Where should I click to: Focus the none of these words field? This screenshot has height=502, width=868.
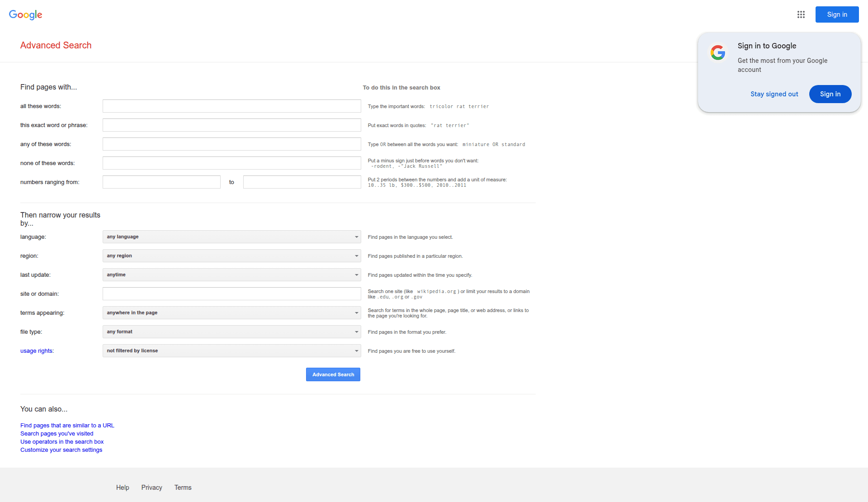[231, 163]
